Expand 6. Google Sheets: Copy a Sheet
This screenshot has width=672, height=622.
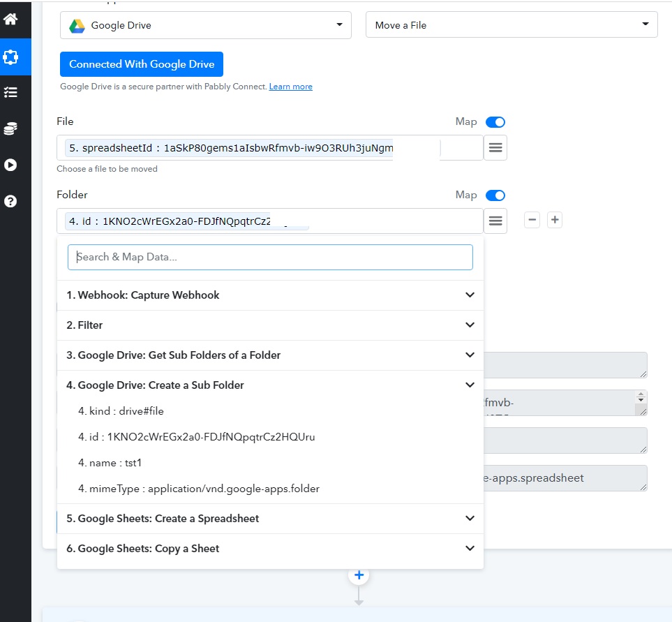tap(271, 548)
